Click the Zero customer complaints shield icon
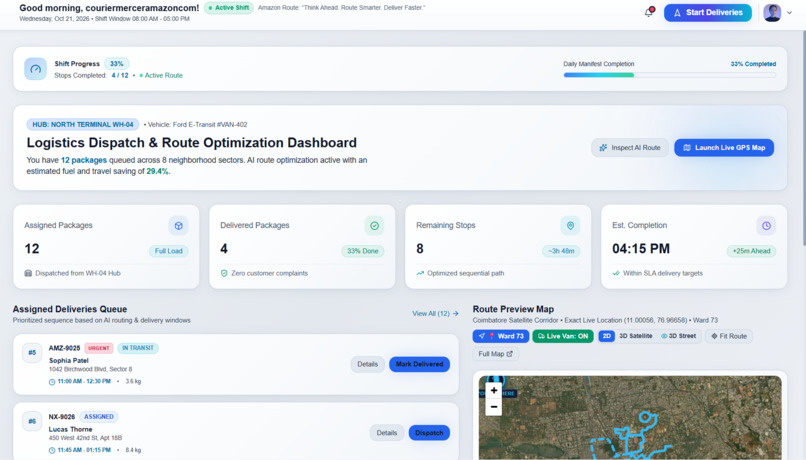 coord(224,273)
